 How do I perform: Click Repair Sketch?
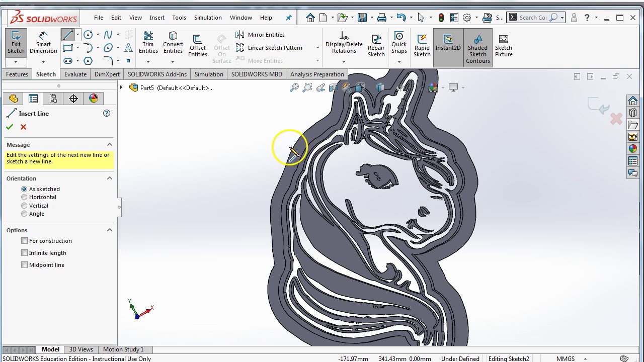[x=376, y=45]
